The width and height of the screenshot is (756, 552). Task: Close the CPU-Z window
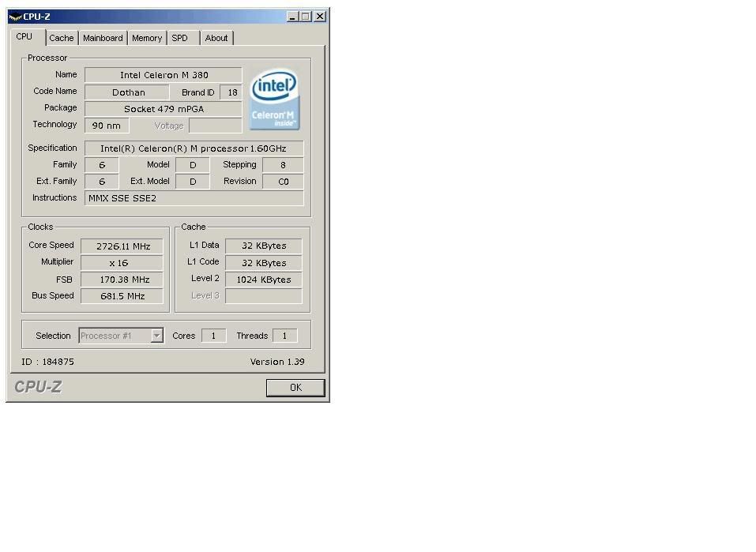point(320,17)
